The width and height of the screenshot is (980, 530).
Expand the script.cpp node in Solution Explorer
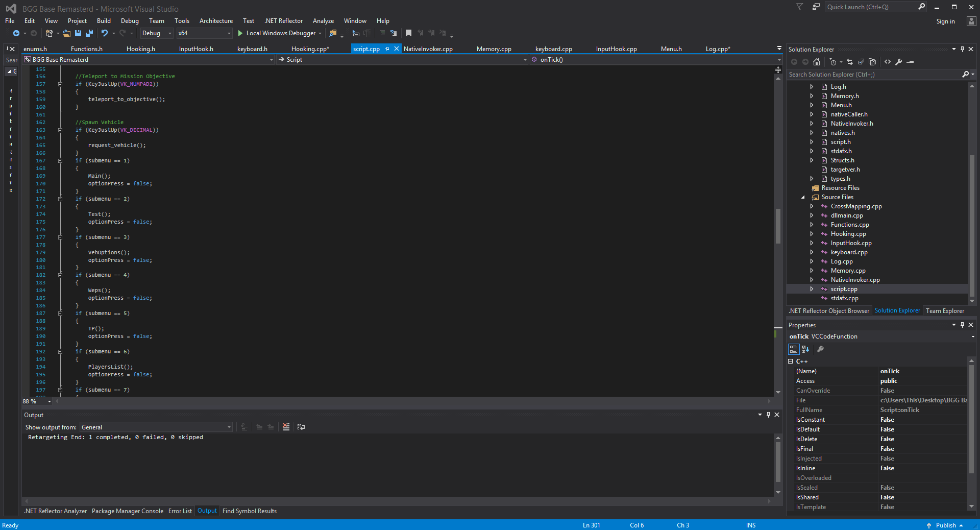tap(812, 289)
